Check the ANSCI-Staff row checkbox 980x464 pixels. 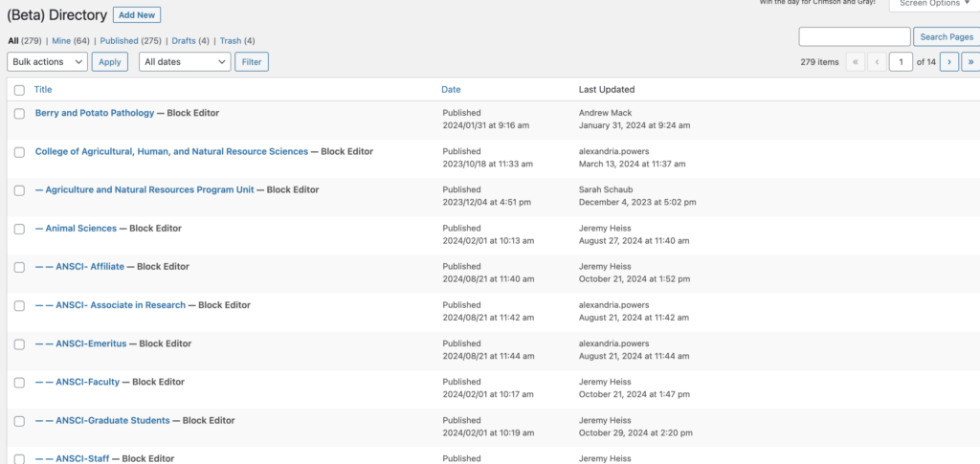point(19,459)
